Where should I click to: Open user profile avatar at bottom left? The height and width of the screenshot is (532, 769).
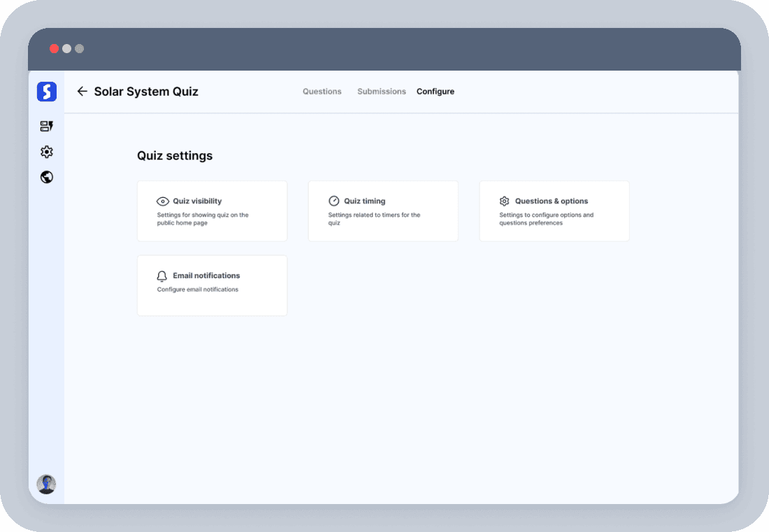47,484
